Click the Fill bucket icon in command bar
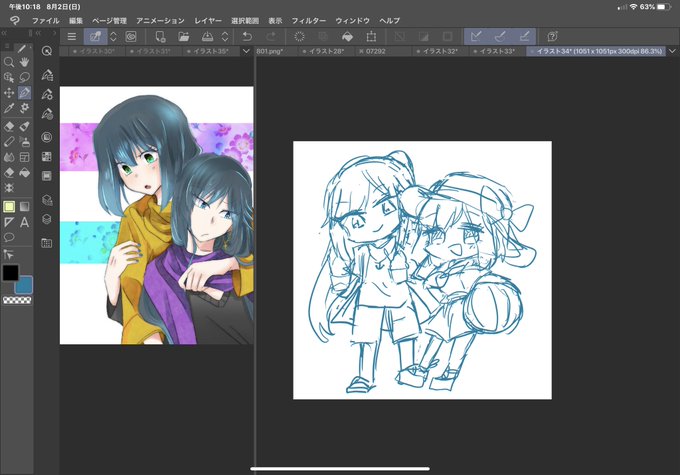 [x=347, y=36]
